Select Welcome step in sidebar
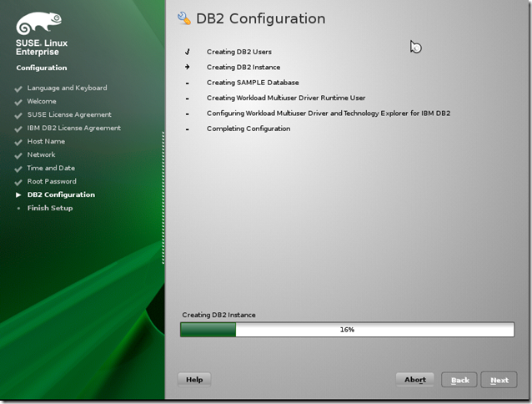Screen dimensions: 532x404 (42, 101)
